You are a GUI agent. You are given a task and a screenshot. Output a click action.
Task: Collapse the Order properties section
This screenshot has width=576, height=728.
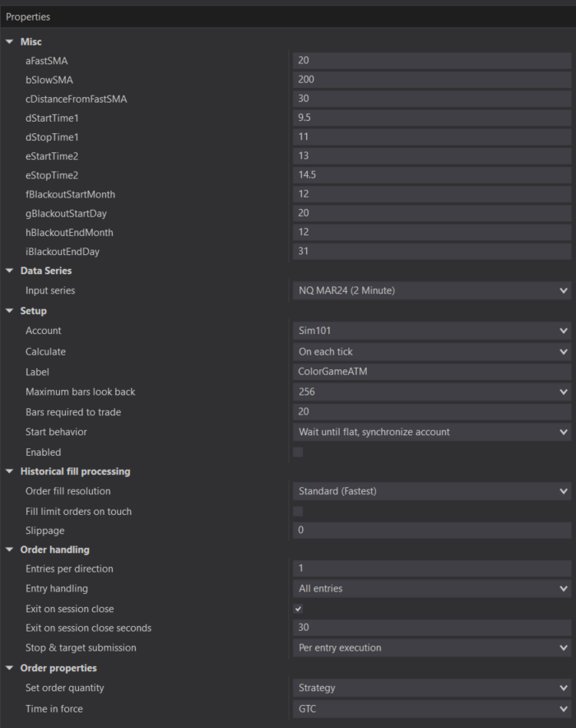(x=9, y=668)
